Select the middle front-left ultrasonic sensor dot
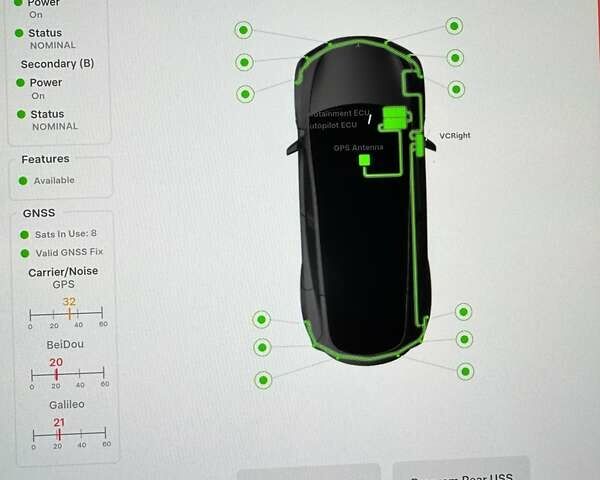Image resolution: width=600 pixels, height=480 pixels. click(x=245, y=62)
